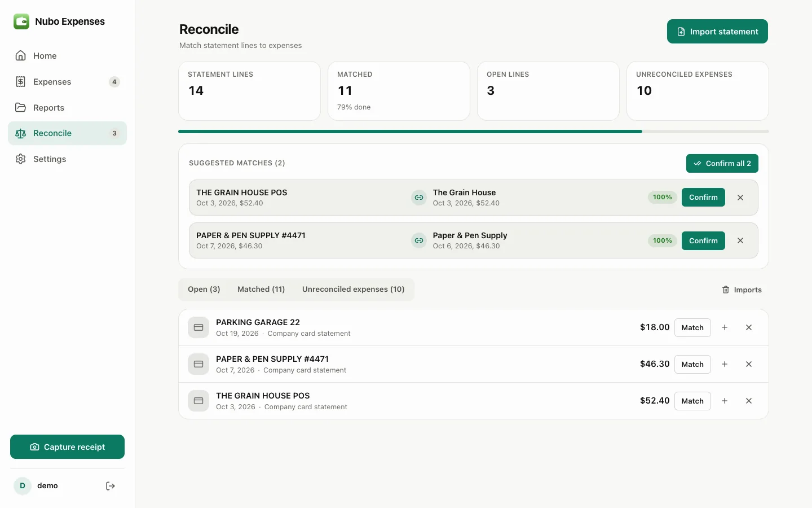
Task: Dismiss The Grain House suggested match
Action: click(740, 198)
